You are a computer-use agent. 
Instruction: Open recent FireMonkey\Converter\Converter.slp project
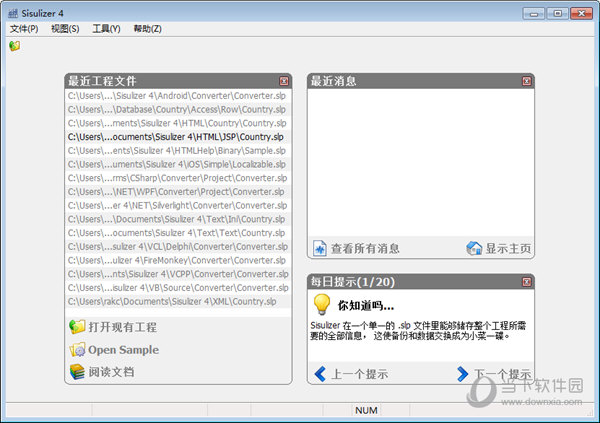tap(178, 261)
